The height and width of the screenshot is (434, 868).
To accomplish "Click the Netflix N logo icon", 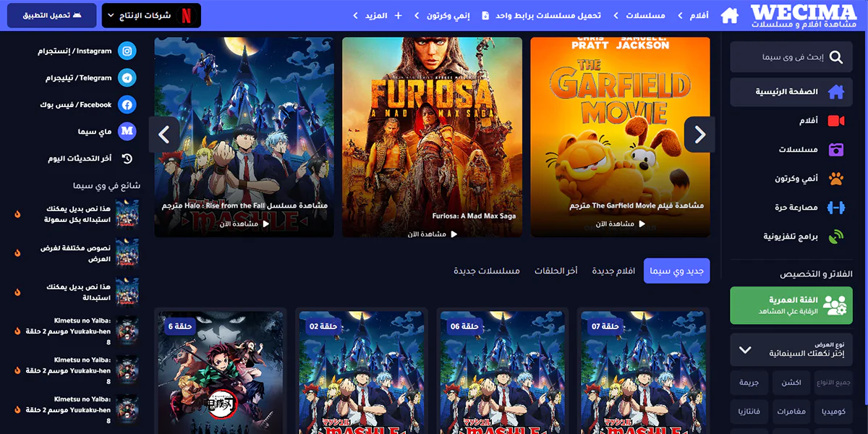I will [x=186, y=15].
